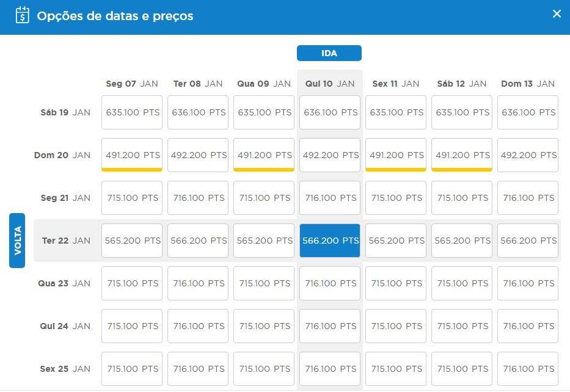Pick Sex 11 outbound with Qui 24 return
This screenshot has height=392, width=570.
coord(396,326)
